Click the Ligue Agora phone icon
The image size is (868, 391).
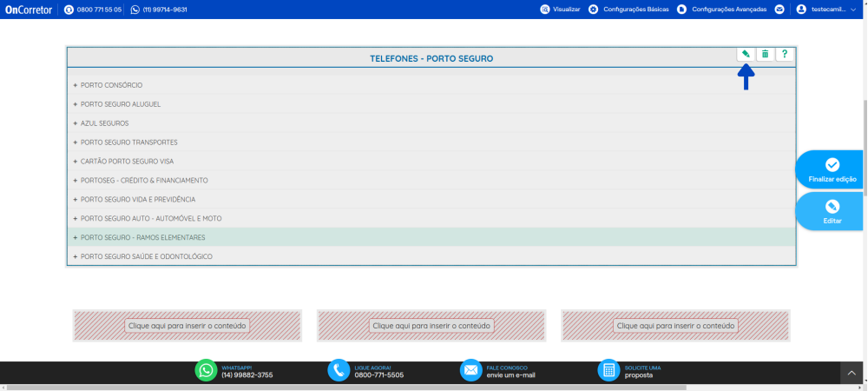click(339, 370)
